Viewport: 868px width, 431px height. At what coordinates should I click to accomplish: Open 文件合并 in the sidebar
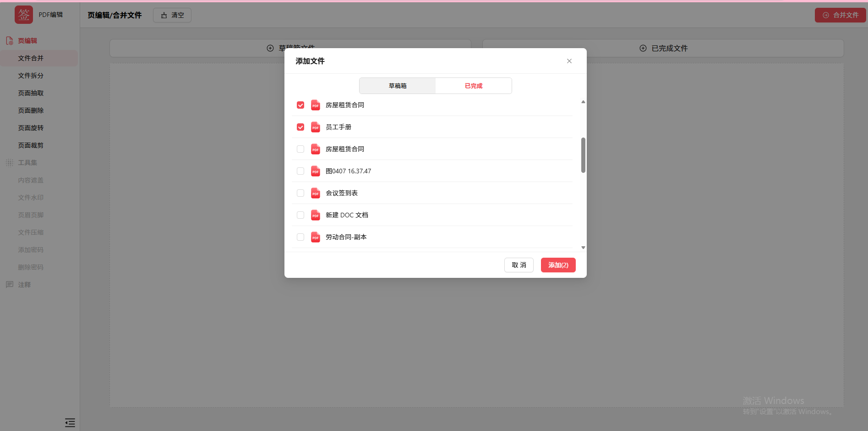pyautogui.click(x=39, y=58)
